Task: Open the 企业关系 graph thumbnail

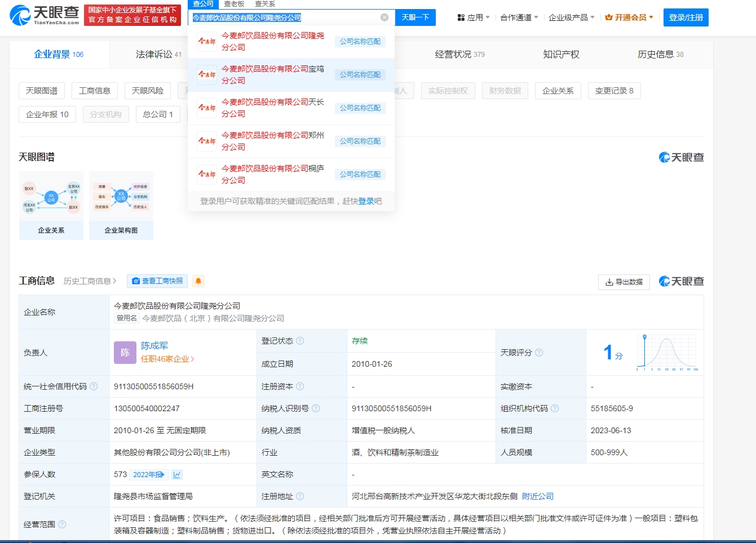Action: point(51,206)
